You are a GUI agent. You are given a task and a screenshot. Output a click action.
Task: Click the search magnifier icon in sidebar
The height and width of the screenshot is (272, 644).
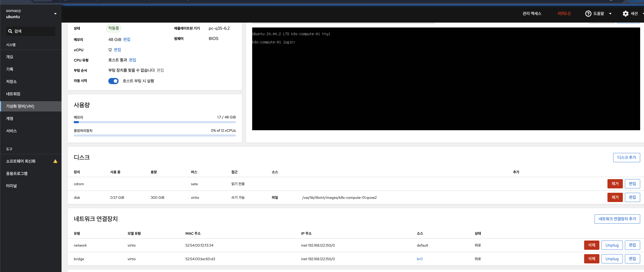pyautogui.click(x=10, y=31)
